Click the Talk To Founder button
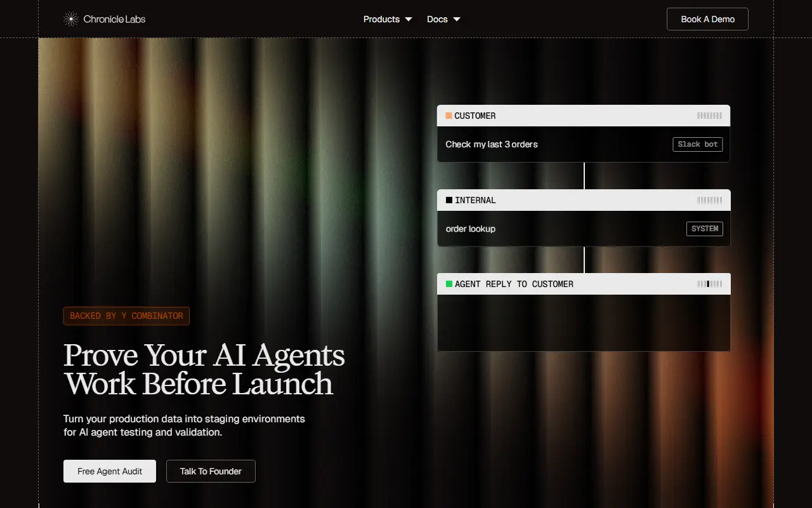The height and width of the screenshot is (508, 812). click(211, 471)
